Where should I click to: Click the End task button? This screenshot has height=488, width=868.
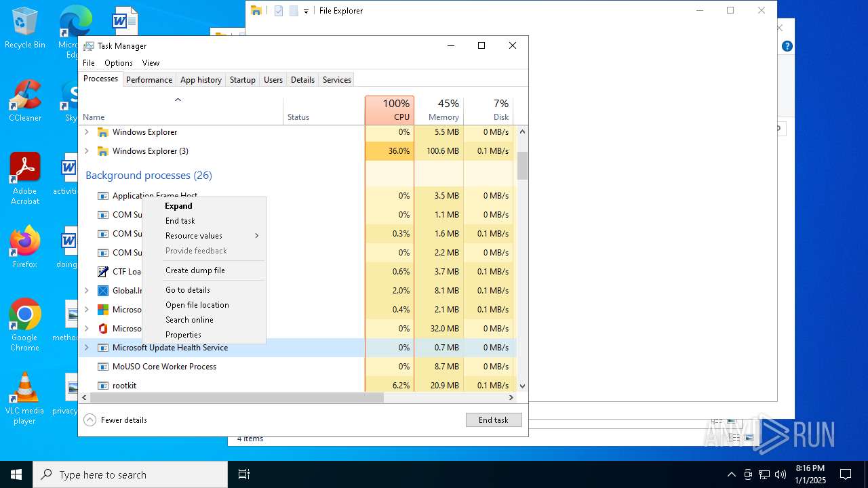pos(494,420)
